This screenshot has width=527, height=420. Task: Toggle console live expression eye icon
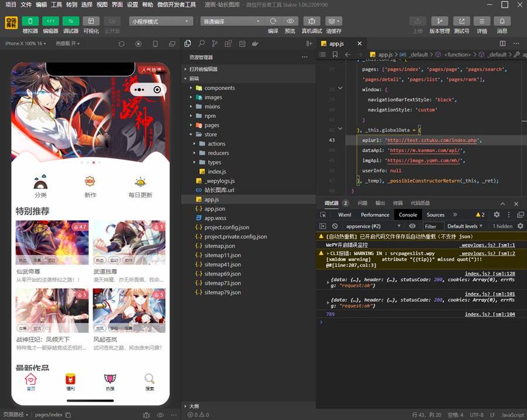pos(412,226)
